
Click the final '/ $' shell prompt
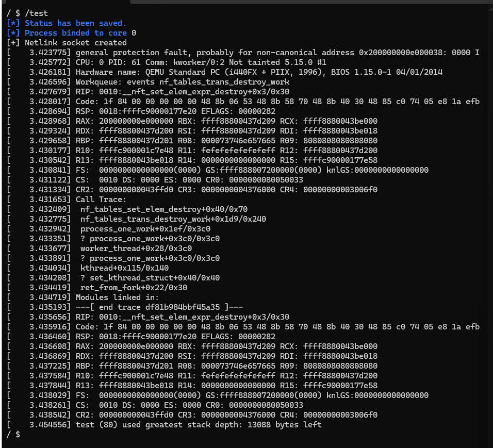pos(13,435)
